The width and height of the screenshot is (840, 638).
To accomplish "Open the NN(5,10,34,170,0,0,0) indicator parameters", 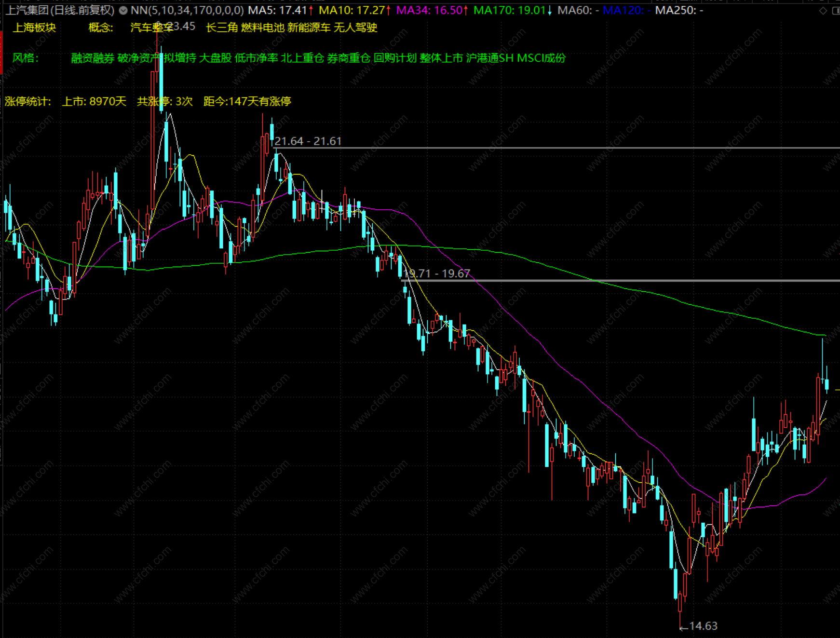I will pos(187,10).
